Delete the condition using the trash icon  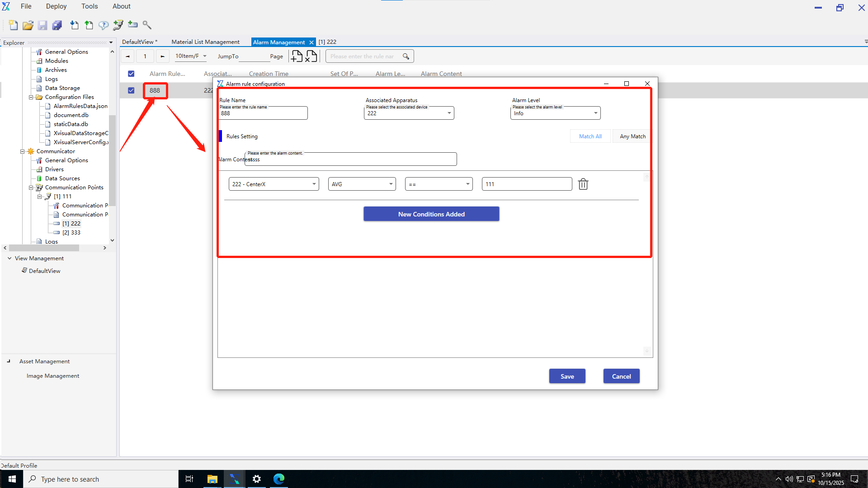(583, 184)
